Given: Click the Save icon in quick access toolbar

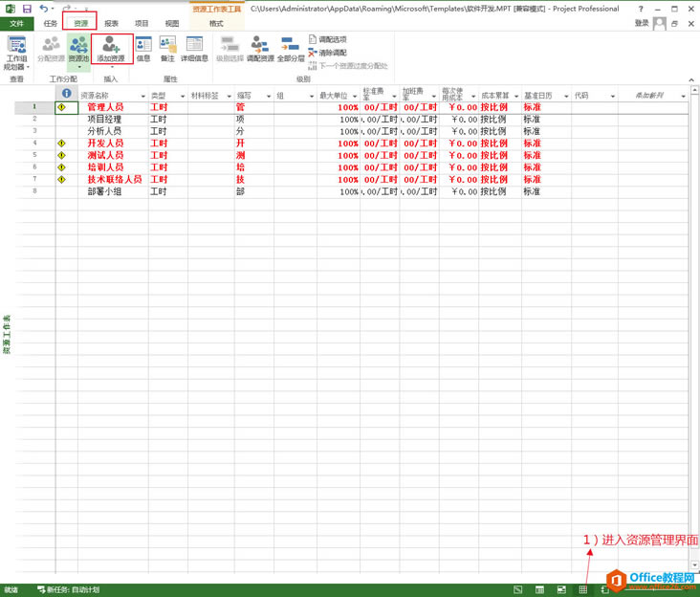Looking at the screenshot, I should tap(26, 8).
